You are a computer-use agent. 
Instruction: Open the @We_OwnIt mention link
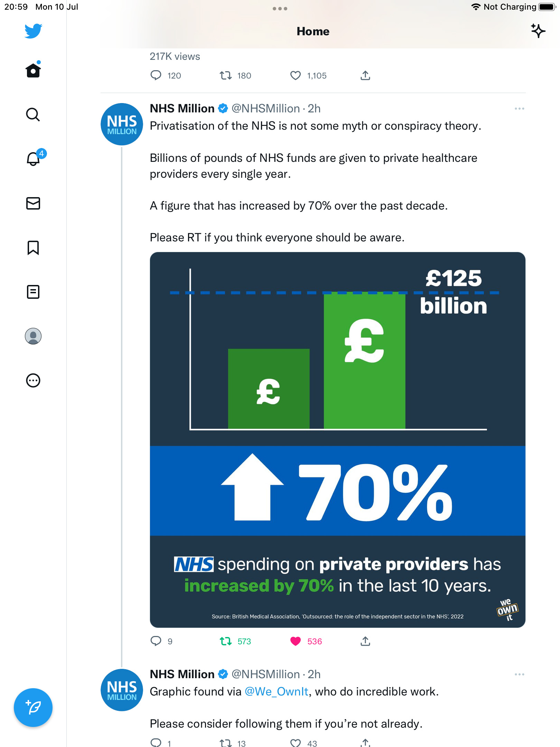[x=276, y=692]
